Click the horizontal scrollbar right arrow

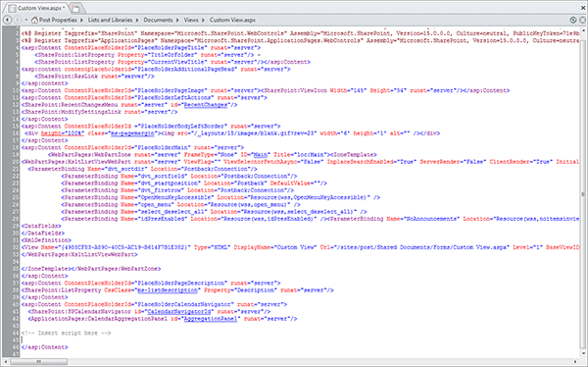(576, 362)
